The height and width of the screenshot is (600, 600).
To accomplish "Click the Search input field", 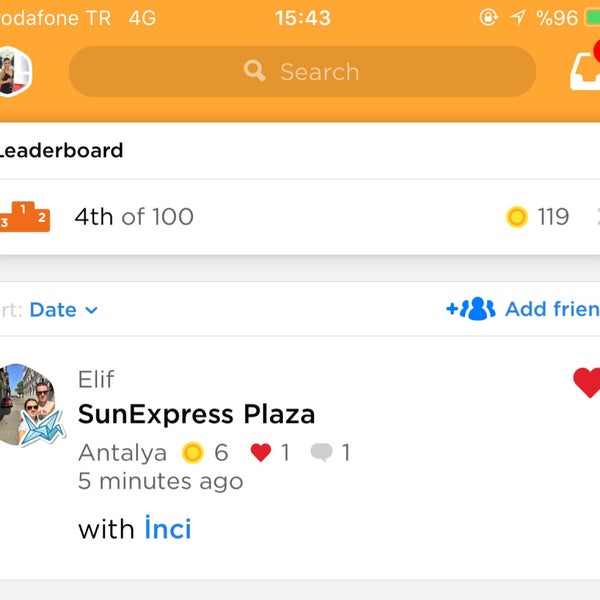I will pyautogui.click(x=302, y=72).
